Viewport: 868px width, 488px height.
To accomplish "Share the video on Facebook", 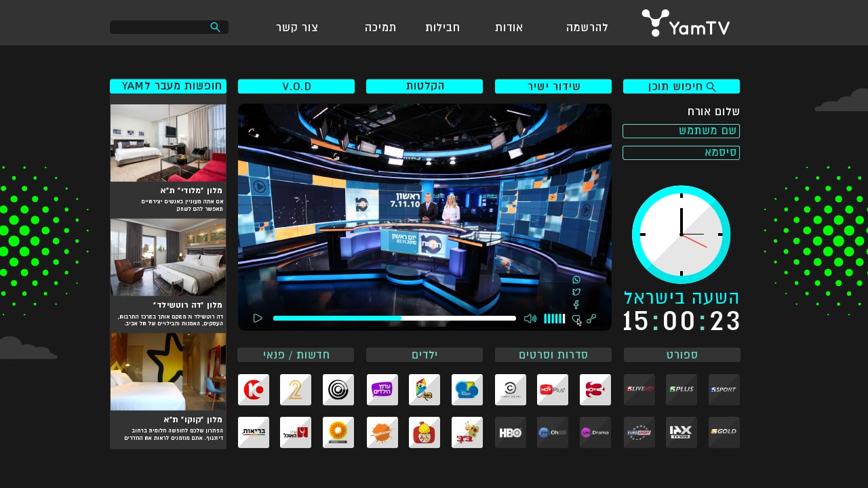I will (x=576, y=305).
